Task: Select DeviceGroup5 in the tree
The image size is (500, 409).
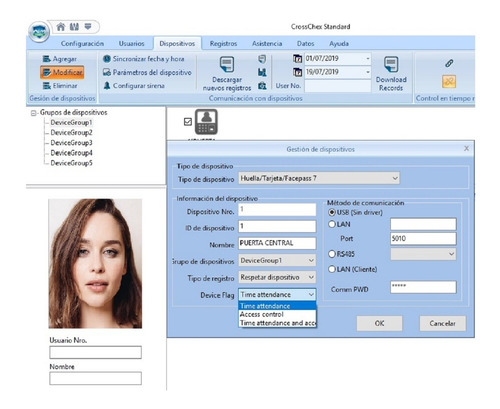Action: coord(71,163)
